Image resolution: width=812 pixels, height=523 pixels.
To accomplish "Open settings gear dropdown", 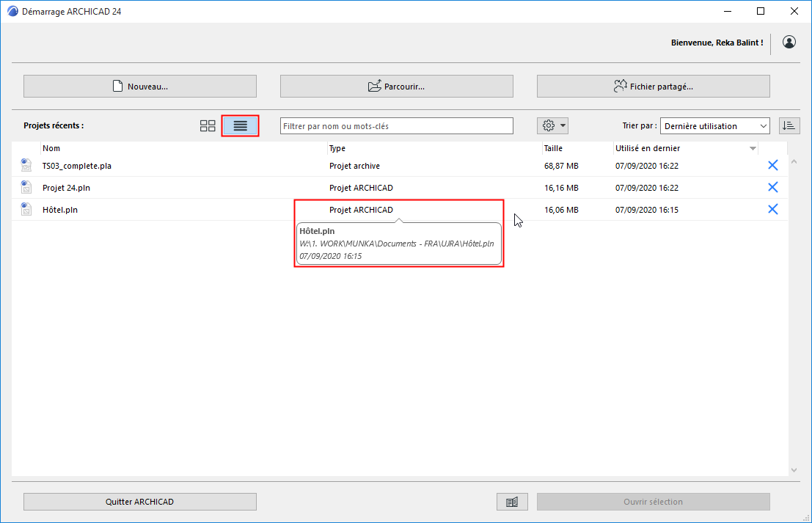I will 553,126.
